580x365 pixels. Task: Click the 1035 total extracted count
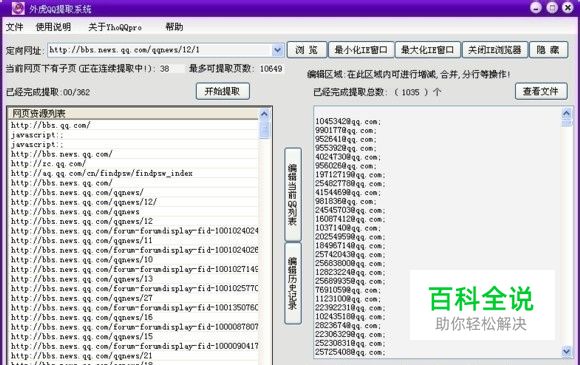coord(410,92)
